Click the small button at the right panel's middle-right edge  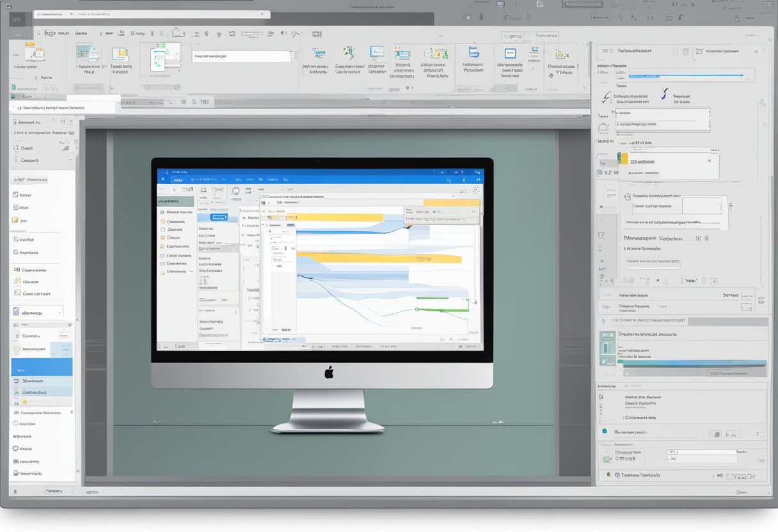tap(745, 307)
